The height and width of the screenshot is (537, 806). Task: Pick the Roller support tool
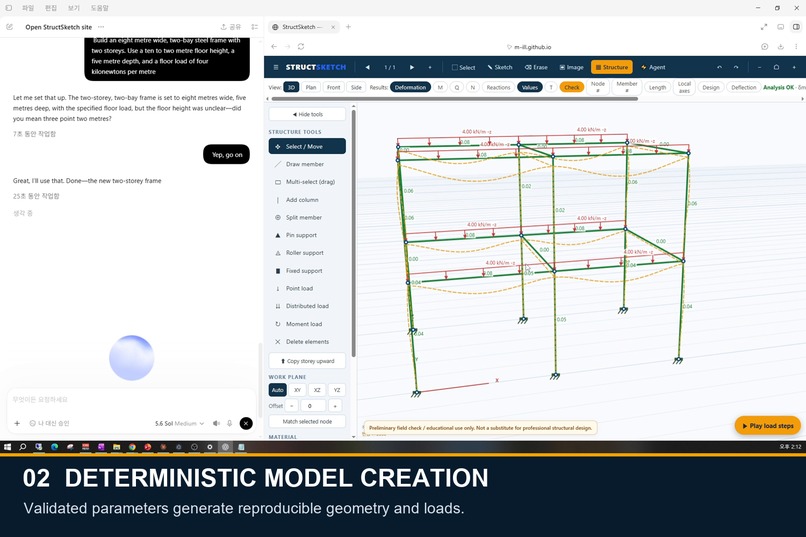click(x=307, y=253)
